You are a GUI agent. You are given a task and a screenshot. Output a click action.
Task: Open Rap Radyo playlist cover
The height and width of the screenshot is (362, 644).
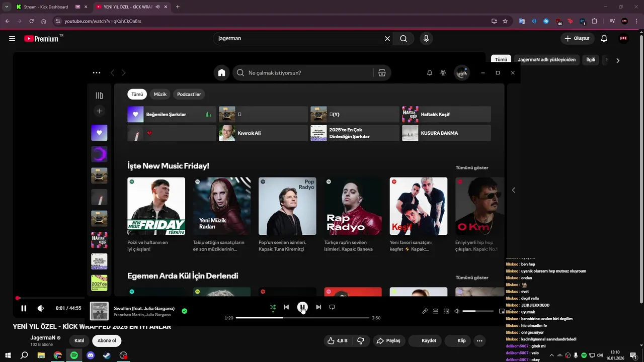353,206
